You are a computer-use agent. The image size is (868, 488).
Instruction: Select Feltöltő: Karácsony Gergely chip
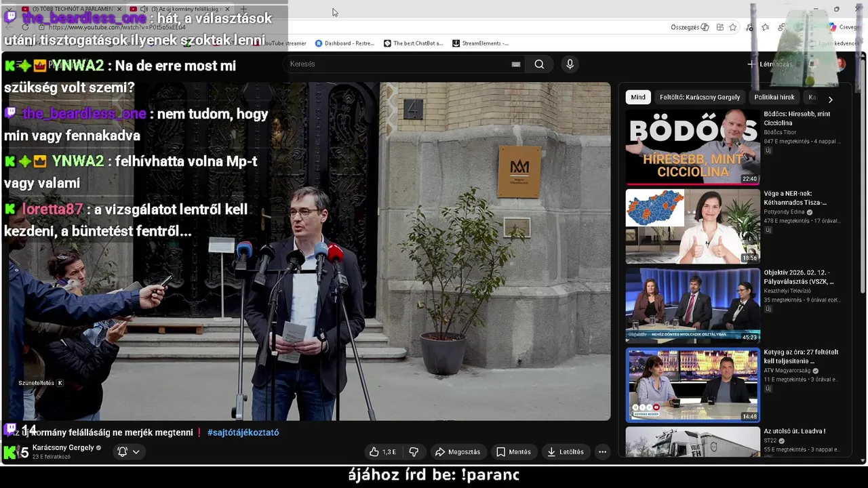700,98
